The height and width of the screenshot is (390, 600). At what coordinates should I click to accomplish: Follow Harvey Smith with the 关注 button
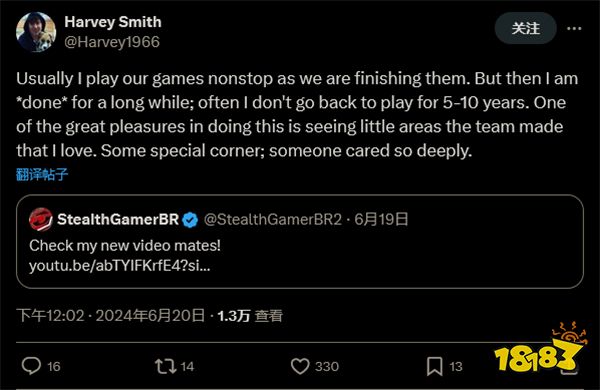[x=525, y=28]
